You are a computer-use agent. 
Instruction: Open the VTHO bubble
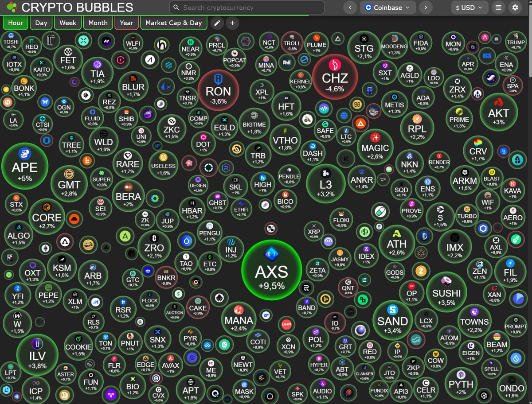285,140
